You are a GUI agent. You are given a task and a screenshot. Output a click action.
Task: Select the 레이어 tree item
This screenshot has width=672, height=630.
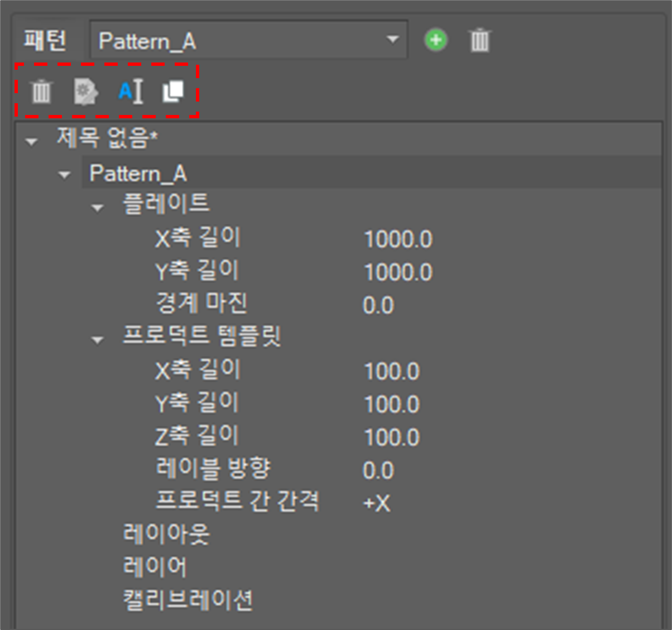pos(155,567)
